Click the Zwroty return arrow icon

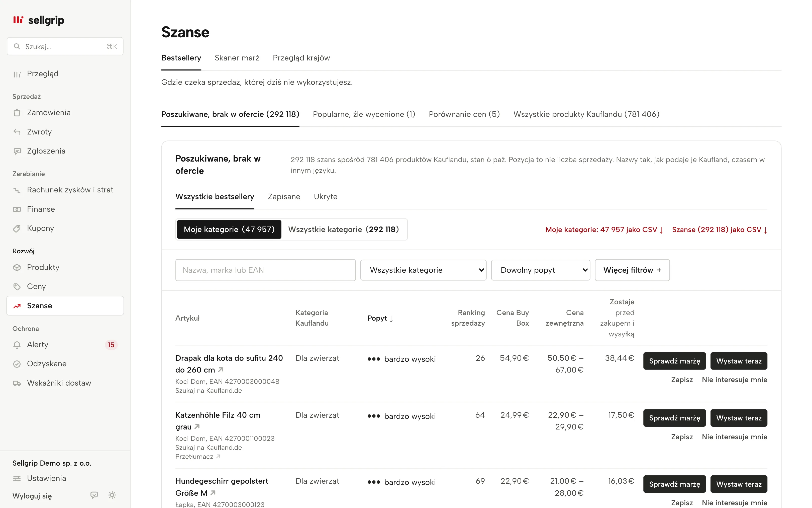[17, 132]
